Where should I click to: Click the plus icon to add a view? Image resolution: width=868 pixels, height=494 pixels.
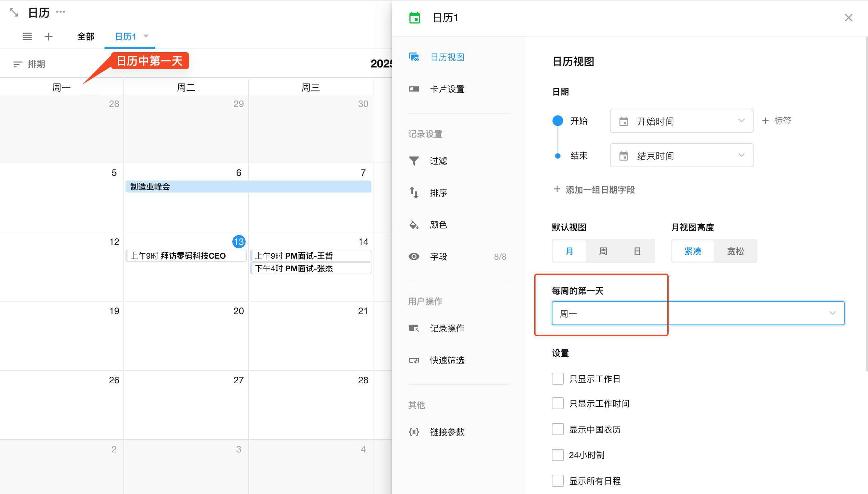click(49, 36)
